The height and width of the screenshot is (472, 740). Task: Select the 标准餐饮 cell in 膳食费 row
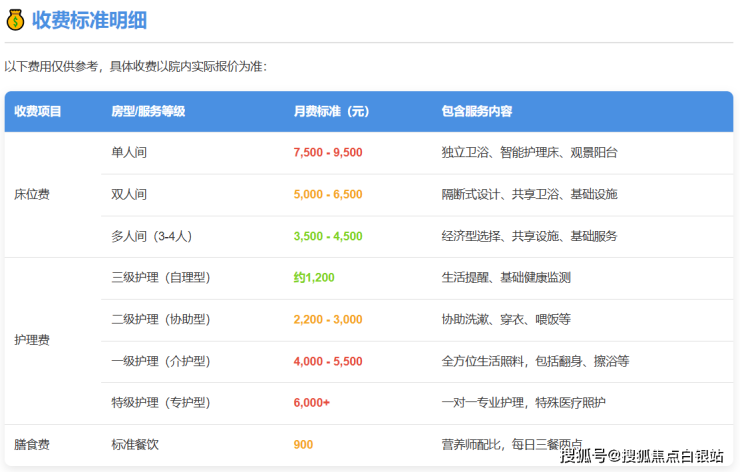136,444
